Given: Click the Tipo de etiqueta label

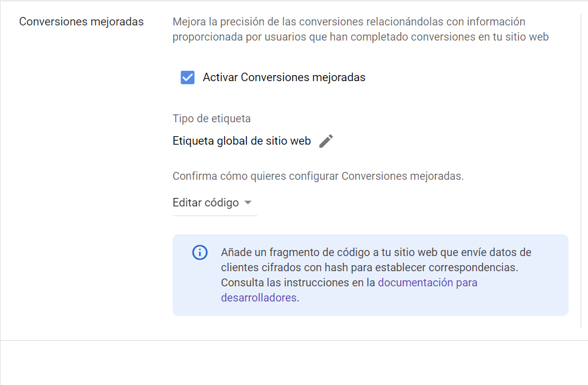Looking at the screenshot, I should [x=211, y=119].
